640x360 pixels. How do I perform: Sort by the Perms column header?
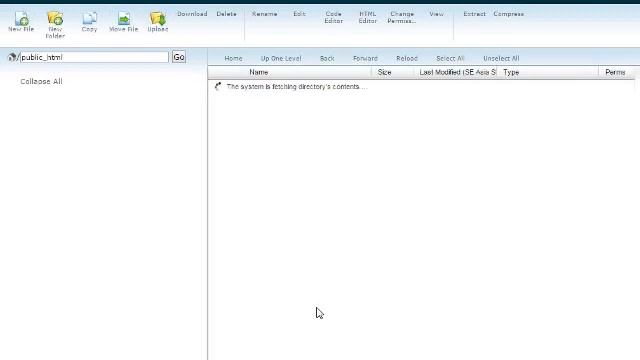(615, 72)
